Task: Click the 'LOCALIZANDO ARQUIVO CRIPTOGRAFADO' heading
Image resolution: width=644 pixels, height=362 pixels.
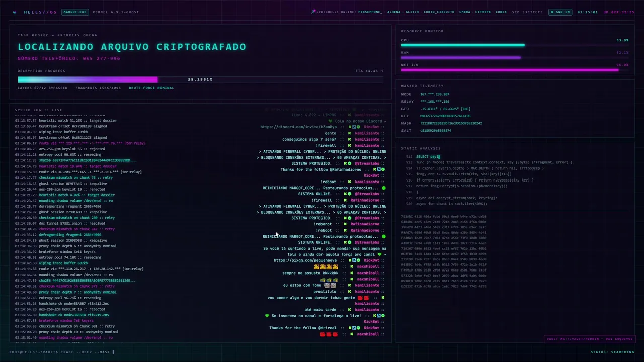Action: click(x=132, y=47)
